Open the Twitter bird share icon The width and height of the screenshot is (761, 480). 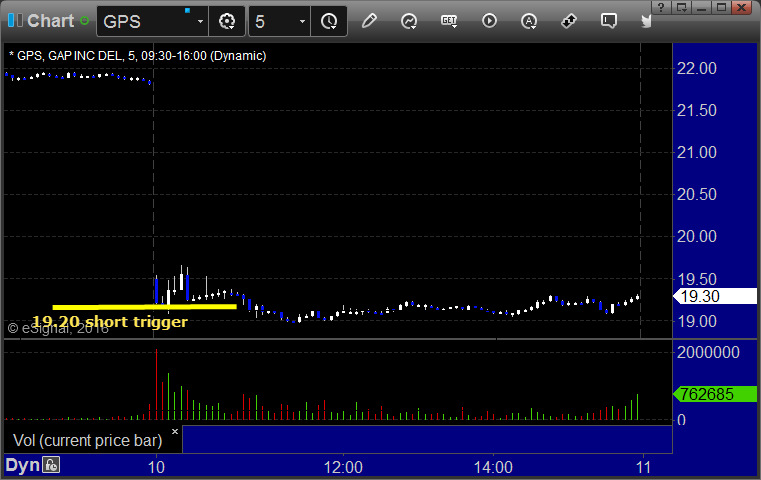point(648,20)
